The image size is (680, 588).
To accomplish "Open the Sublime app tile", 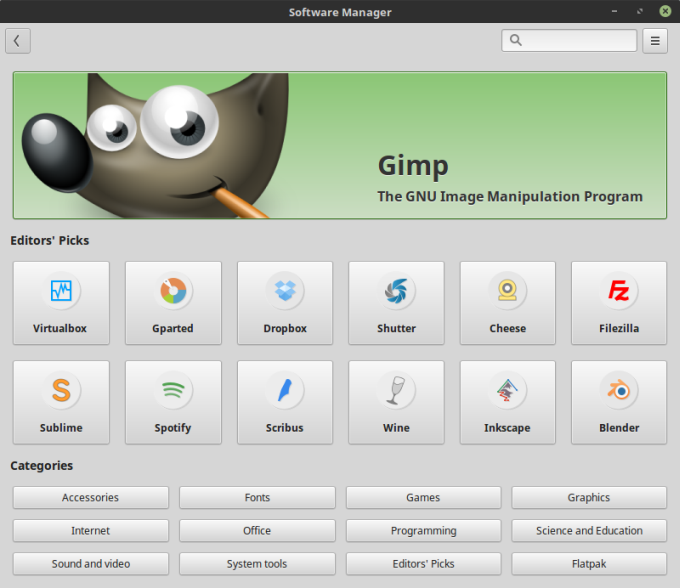I will (61, 402).
